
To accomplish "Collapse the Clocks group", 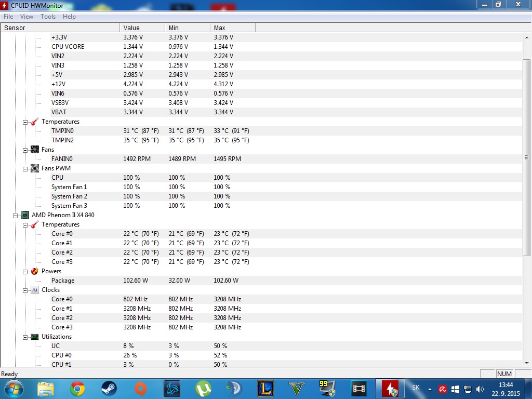I will pyautogui.click(x=25, y=290).
